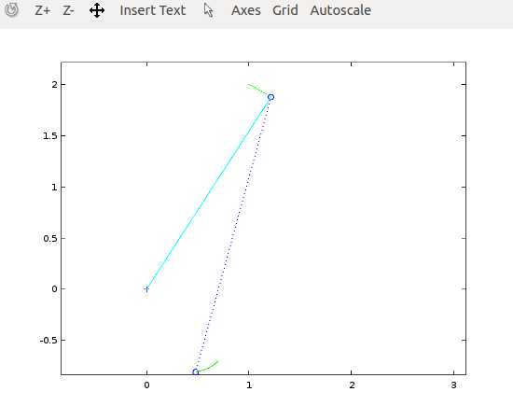Click the x-axis tick label 3
This screenshot has width=513, height=420.
[x=453, y=385]
